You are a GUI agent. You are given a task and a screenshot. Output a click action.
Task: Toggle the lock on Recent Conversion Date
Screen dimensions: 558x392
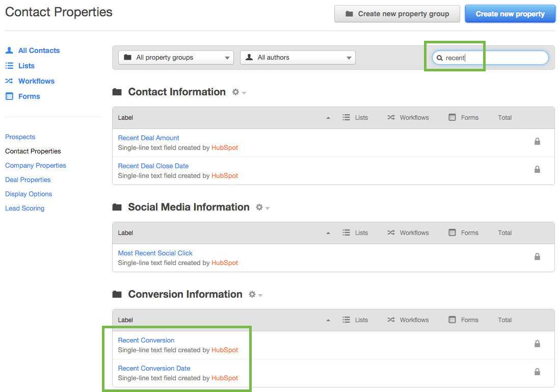[x=537, y=372]
